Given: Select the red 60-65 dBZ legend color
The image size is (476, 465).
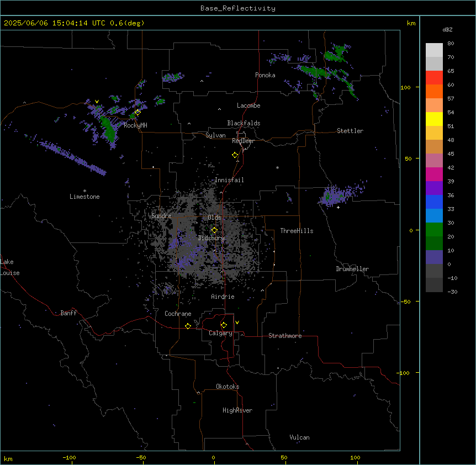Looking at the screenshot, I should 434,78.
